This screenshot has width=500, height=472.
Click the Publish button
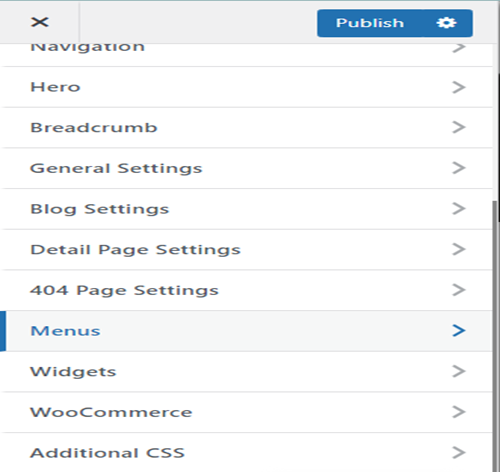[x=370, y=23]
